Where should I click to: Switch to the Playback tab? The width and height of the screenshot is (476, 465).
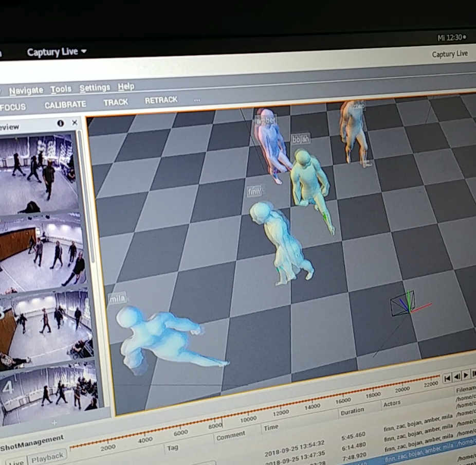tap(47, 456)
